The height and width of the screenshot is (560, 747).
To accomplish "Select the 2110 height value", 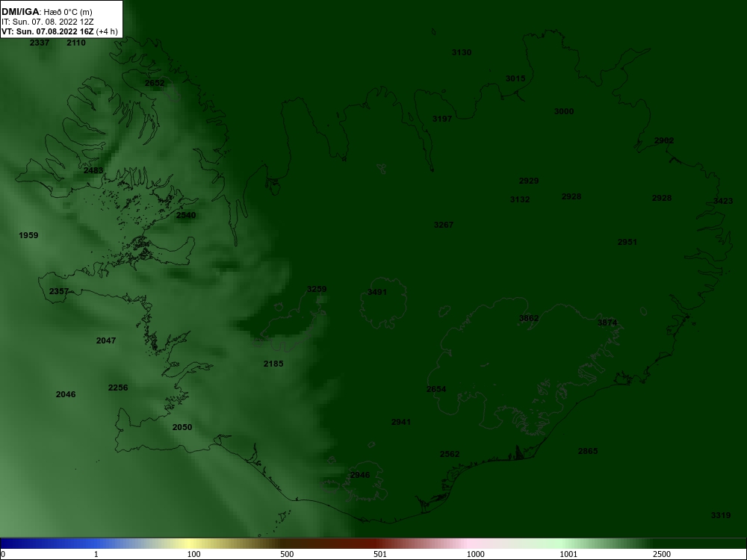I will 76,43.
